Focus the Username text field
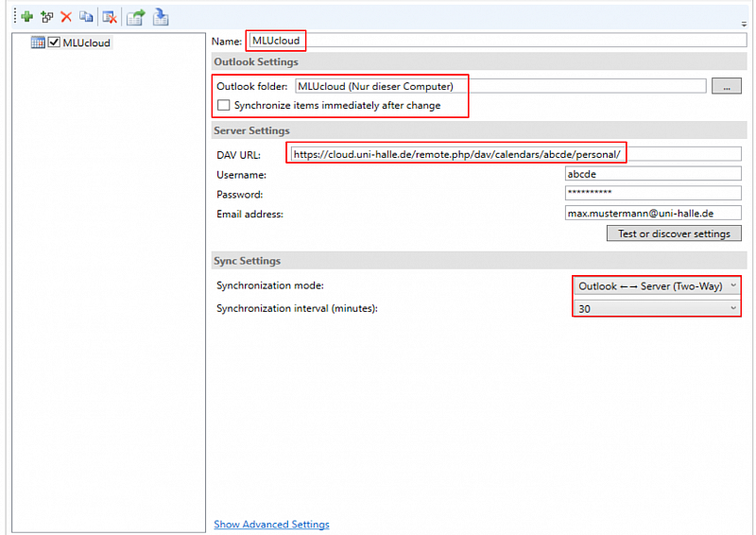The width and height of the screenshot is (756, 535). [x=652, y=174]
